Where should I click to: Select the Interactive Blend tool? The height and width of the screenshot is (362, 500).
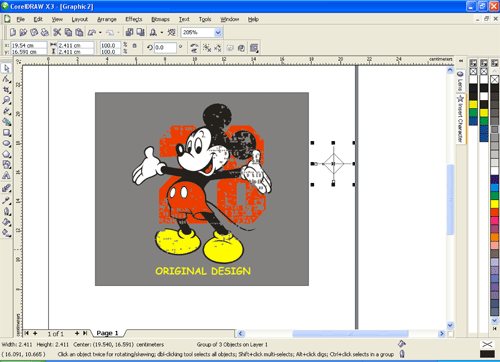pos(6,189)
